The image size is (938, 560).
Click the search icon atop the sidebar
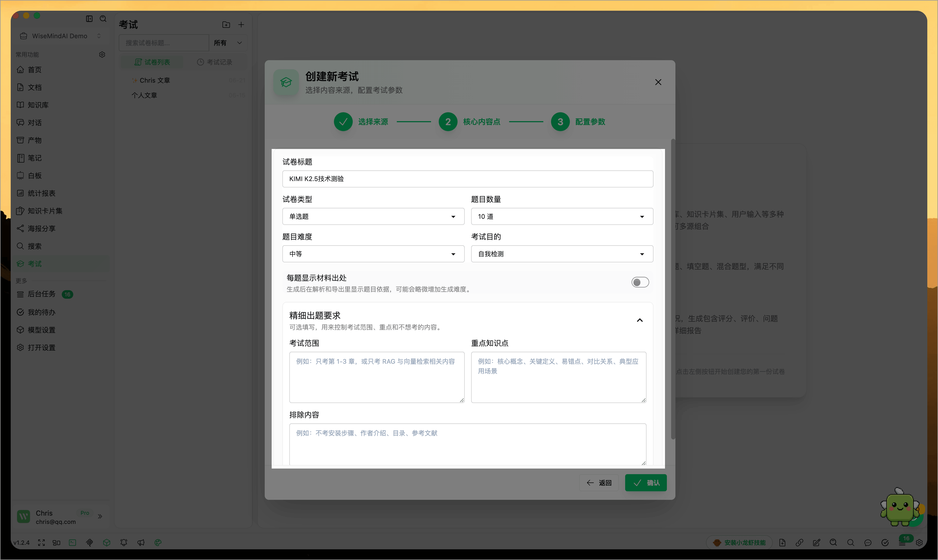point(103,18)
